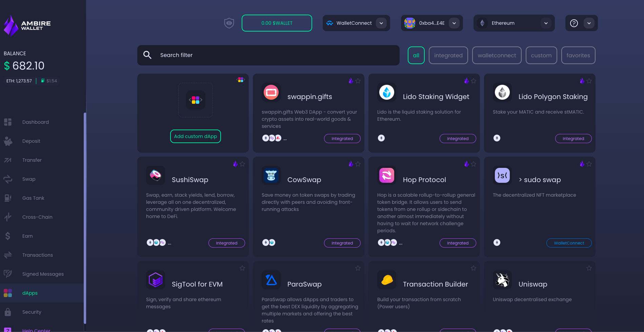Screen dimensions: 644x332
Task: Click the Search filter input field
Action: [268, 55]
